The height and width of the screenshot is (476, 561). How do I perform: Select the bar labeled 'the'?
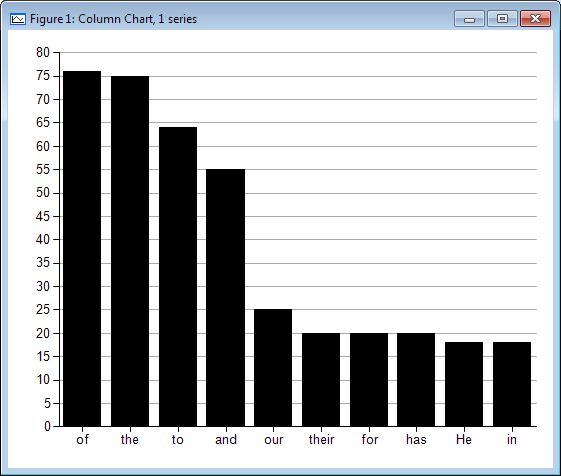click(x=130, y=251)
